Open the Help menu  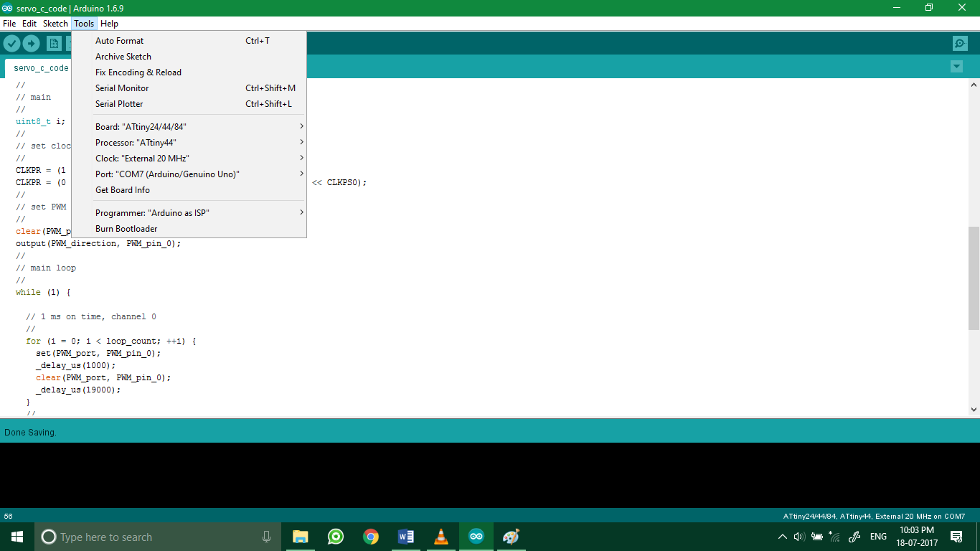109,24
